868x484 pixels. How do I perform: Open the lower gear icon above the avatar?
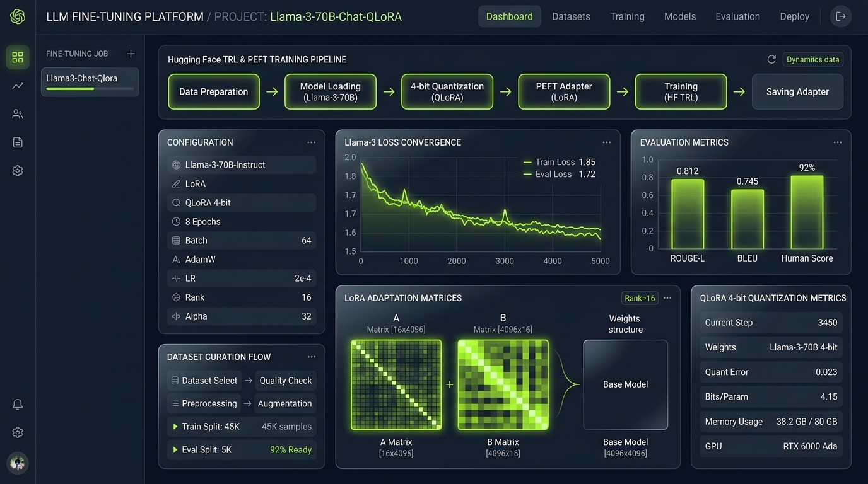[18, 432]
